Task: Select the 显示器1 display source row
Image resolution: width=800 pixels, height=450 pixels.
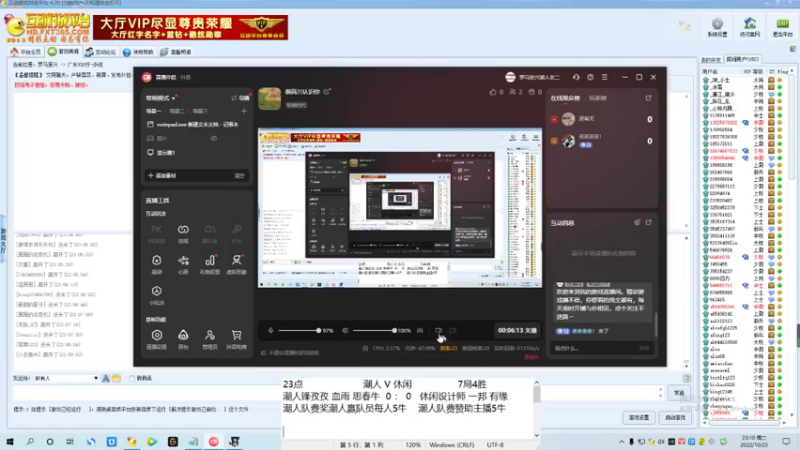Action: pyautogui.click(x=196, y=153)
